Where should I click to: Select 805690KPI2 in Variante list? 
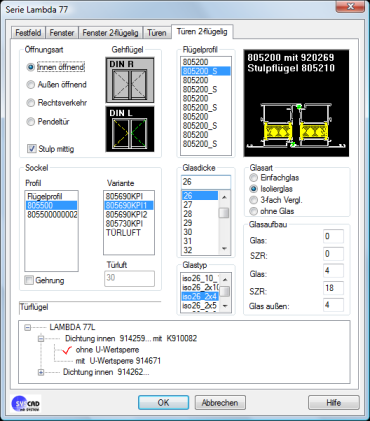tap(126, 214)
